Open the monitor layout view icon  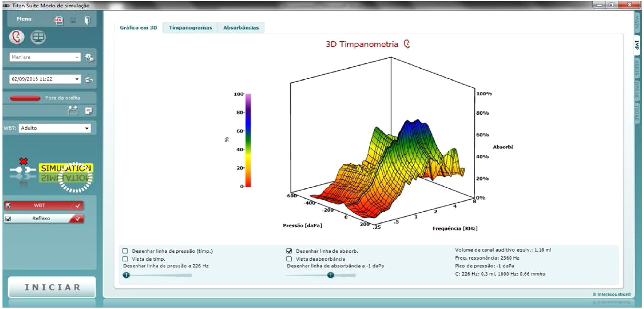click(38, 37)
